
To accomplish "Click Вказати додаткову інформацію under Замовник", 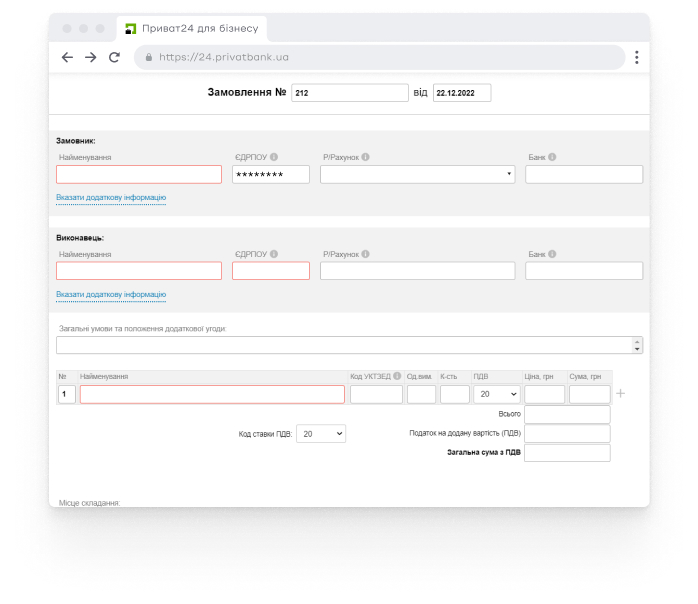I will pos(111,198).
